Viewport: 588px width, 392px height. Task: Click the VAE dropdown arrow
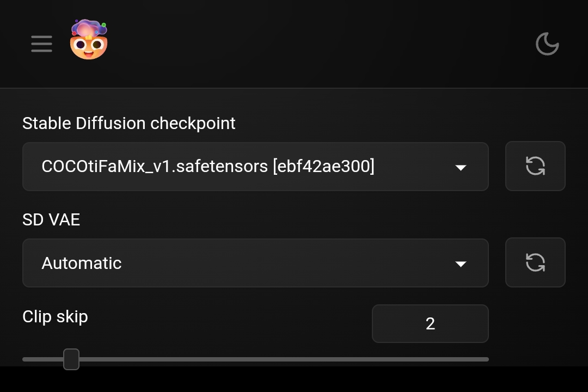pyautogui.click(x=461, y=264)
